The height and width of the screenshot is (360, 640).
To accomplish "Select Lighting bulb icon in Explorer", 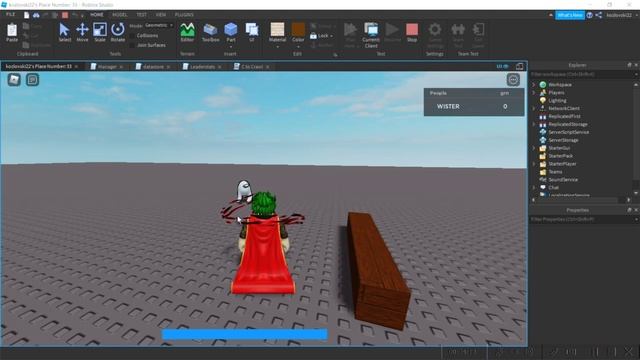I will click(543, 100).
